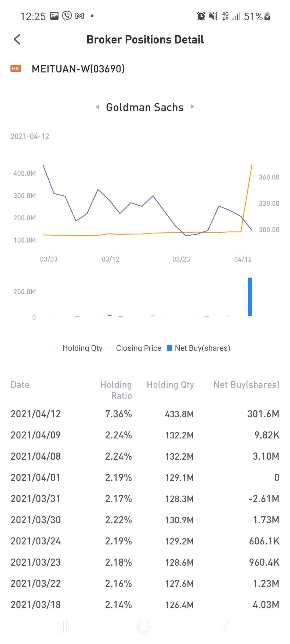Tap the Goldman Sachs broker name

(x=145, y=107)
